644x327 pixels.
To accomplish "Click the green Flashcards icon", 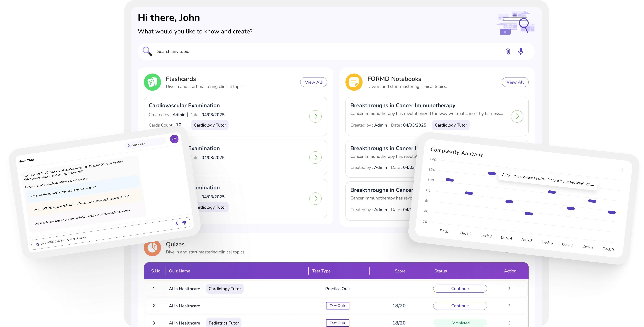I will 152,82.
